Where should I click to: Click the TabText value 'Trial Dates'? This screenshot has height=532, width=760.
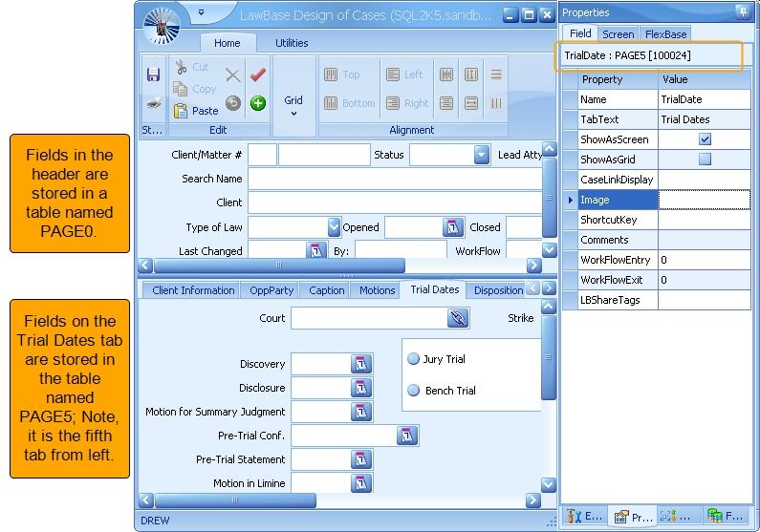coord(684,119)
